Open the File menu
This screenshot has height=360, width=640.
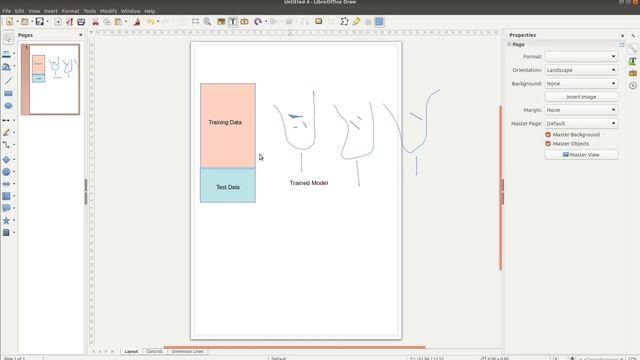tap(7, 11)
